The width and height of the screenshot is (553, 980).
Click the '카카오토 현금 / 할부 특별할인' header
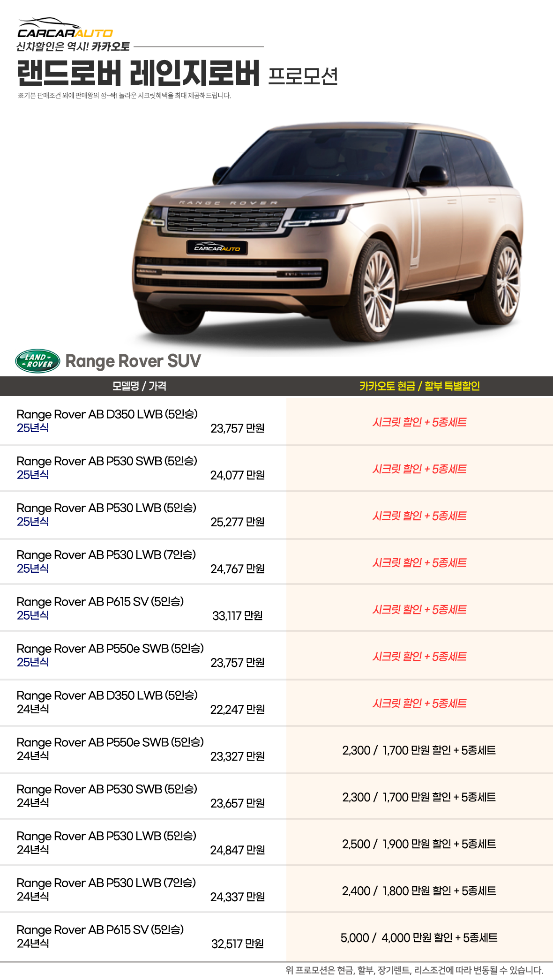pos(419,386)
